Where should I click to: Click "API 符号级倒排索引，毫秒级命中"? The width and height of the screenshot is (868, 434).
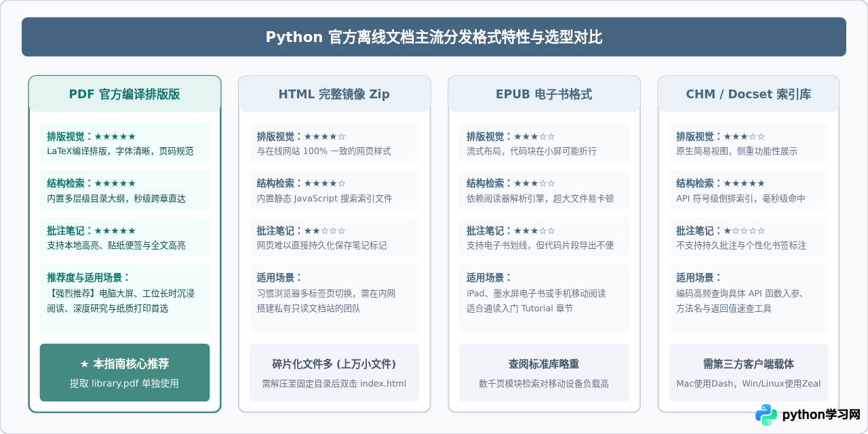point(741,199)
